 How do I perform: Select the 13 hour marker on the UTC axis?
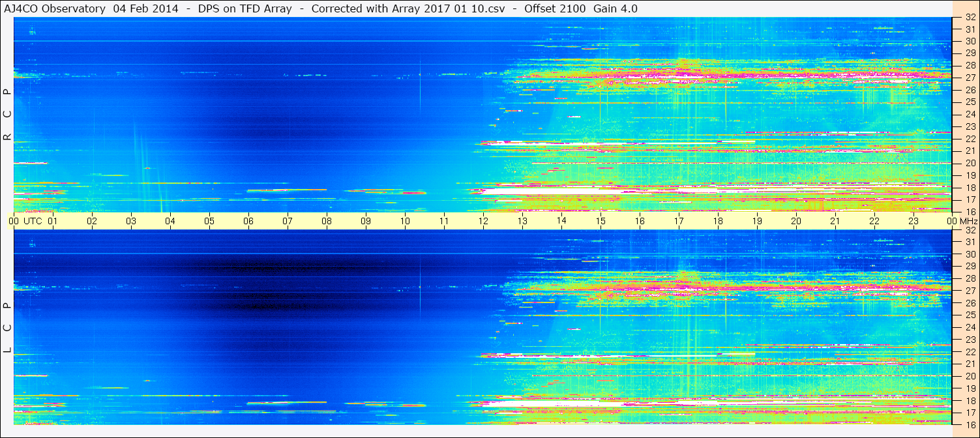[522, 221]
